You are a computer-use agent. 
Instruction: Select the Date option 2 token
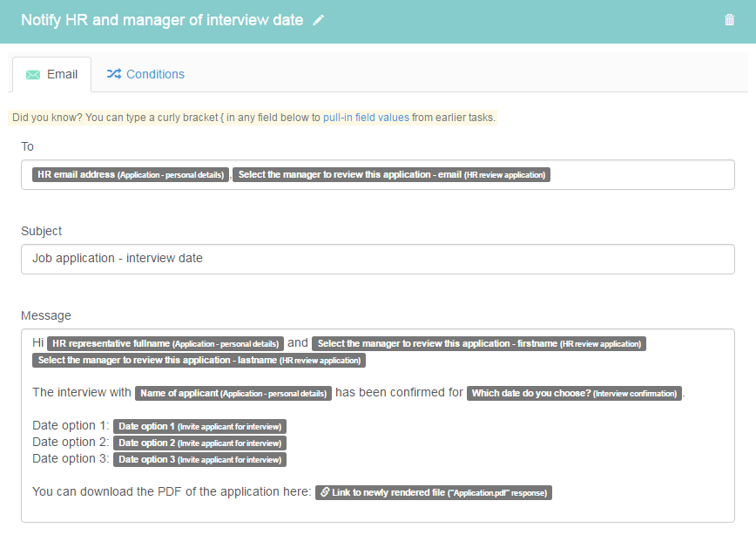pyautogui.click(x=199, y=443)
